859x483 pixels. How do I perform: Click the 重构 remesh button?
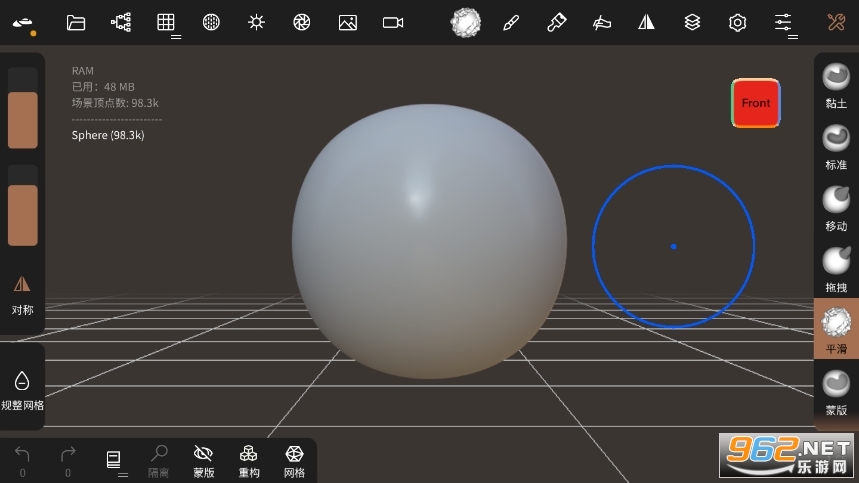pos(249,461)
